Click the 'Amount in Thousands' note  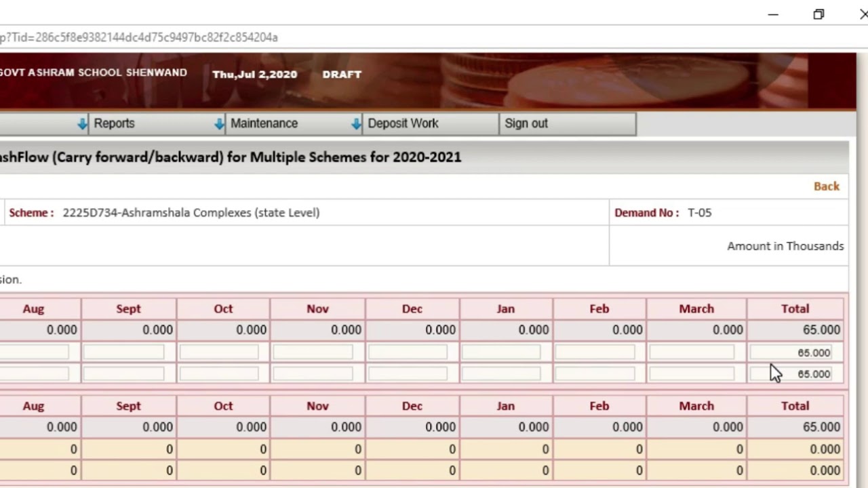pos(785,246)
